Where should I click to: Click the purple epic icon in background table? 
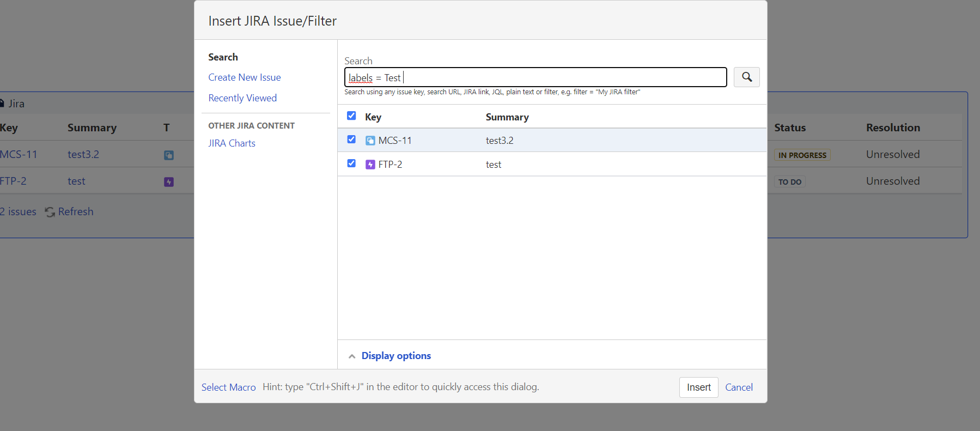pos(169,182)
